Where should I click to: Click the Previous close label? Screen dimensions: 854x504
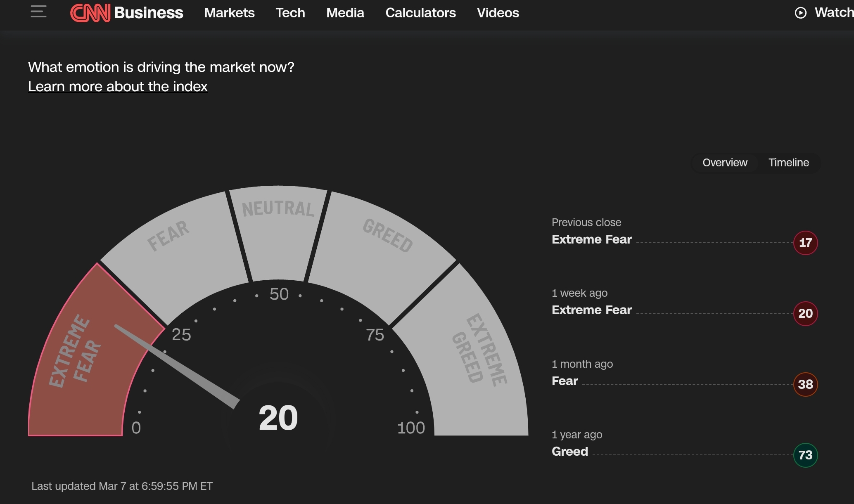pos(586,222)
